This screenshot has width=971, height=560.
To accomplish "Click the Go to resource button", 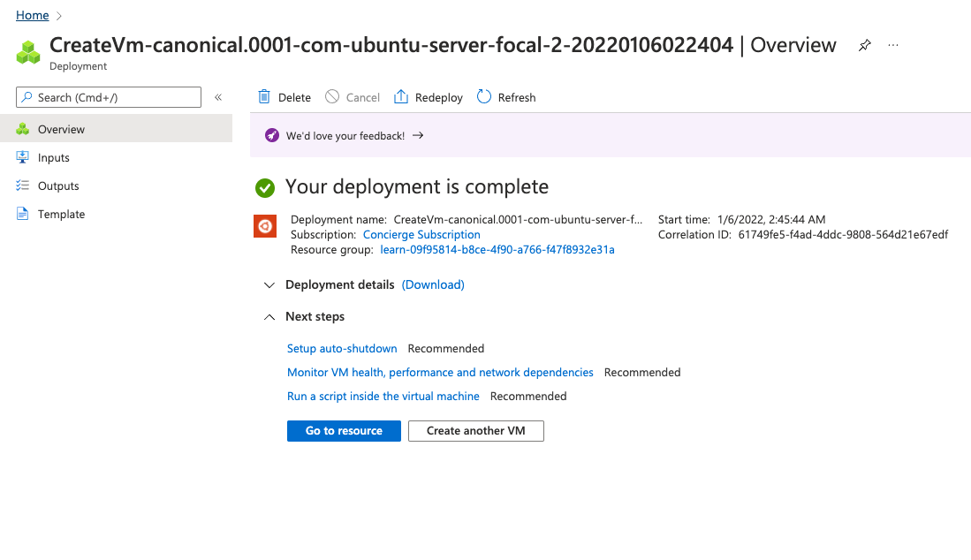I will tap(344, 431).
